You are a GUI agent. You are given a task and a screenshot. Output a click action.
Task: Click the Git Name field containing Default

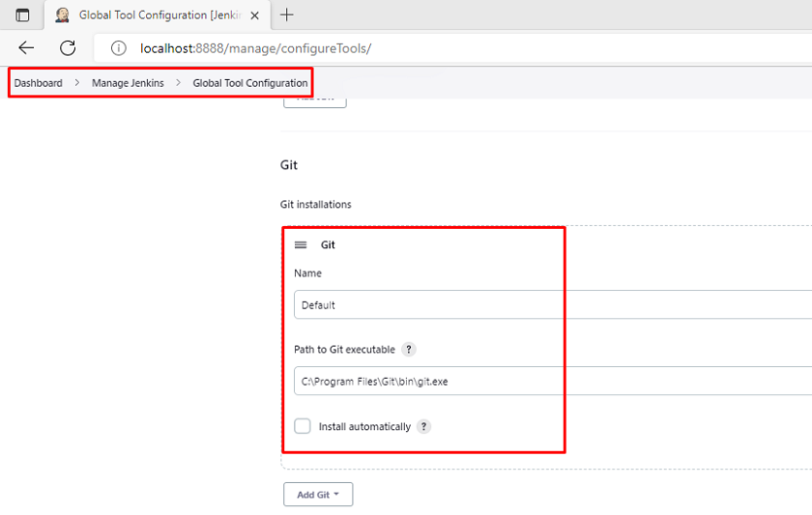pyautogui.click(x=551, y=304)
